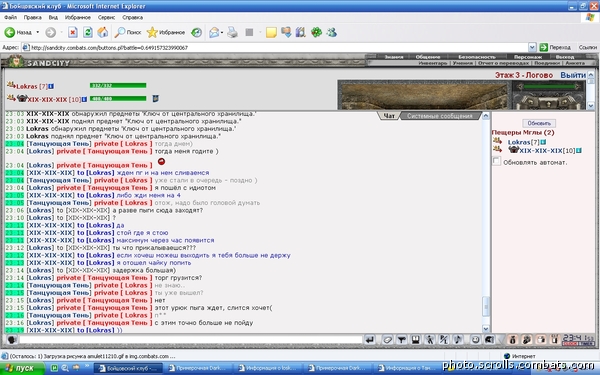Click the IE Home toolbar icon

click(x=103, y=33)
